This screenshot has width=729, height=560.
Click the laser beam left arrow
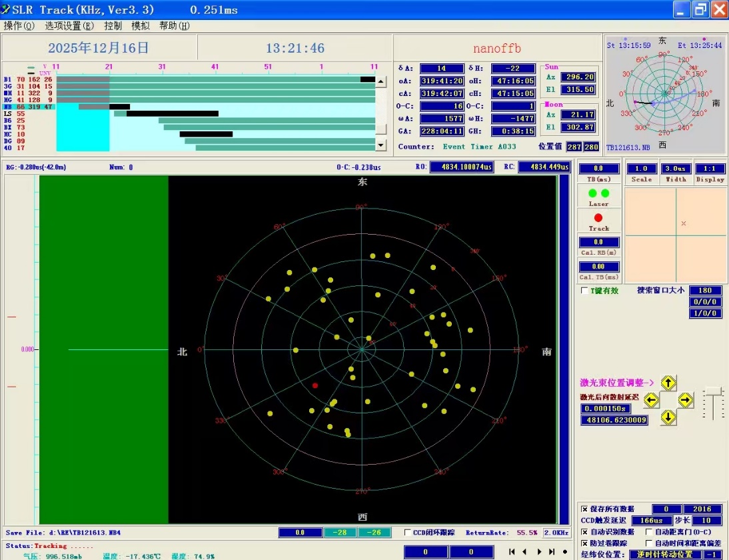651,400
